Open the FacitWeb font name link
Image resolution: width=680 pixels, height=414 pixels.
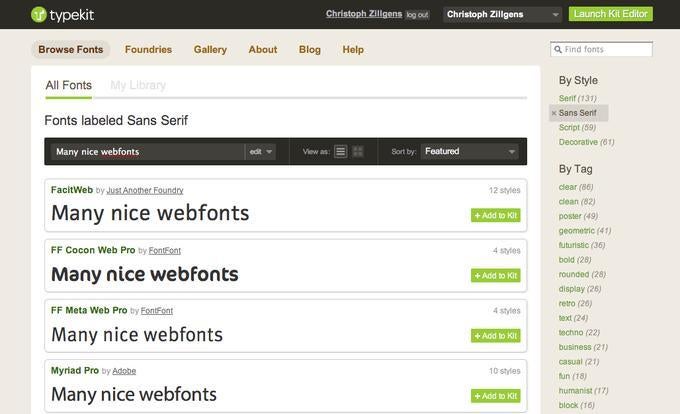[x=72, y=190]
